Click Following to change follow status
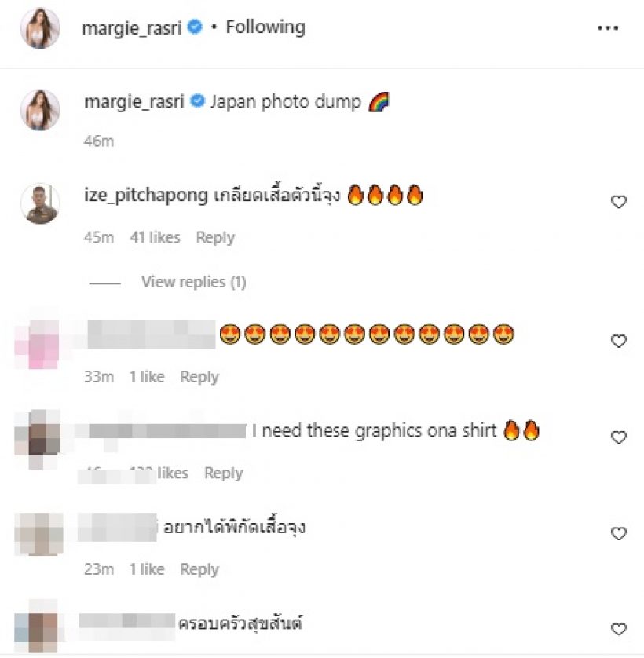The image size is (644, 658). 265,27
